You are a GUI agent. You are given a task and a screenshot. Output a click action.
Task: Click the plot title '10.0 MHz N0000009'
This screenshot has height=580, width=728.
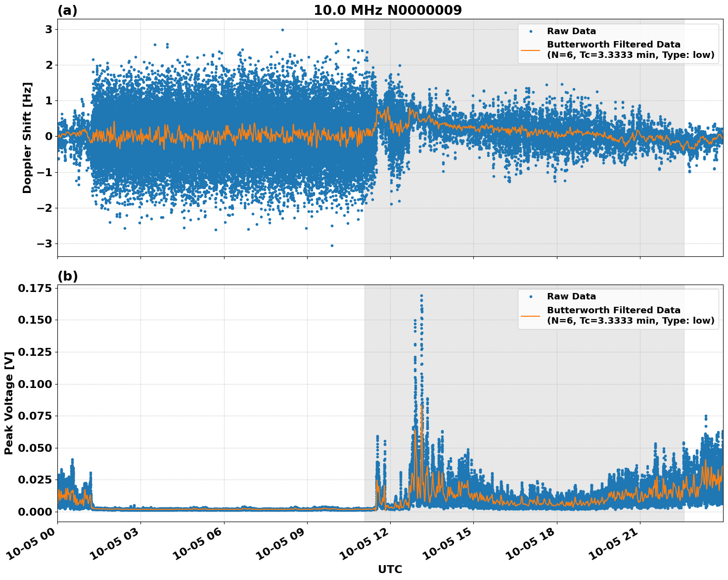pos(388,10)
